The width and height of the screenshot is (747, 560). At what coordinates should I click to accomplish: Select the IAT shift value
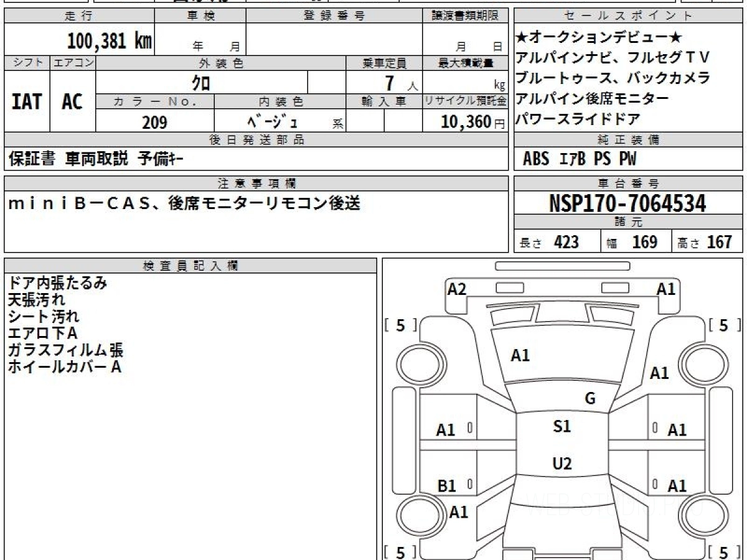tap(27, 101)
